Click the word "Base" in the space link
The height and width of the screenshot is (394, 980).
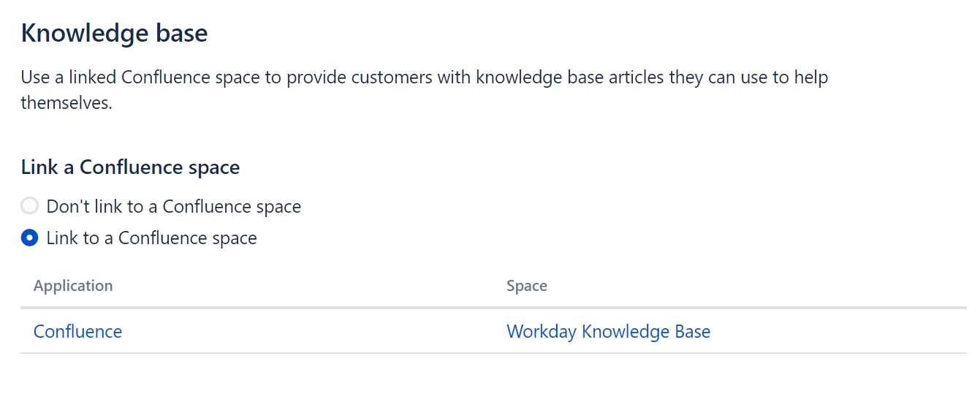pyautogui.click(x=693, y=331)
